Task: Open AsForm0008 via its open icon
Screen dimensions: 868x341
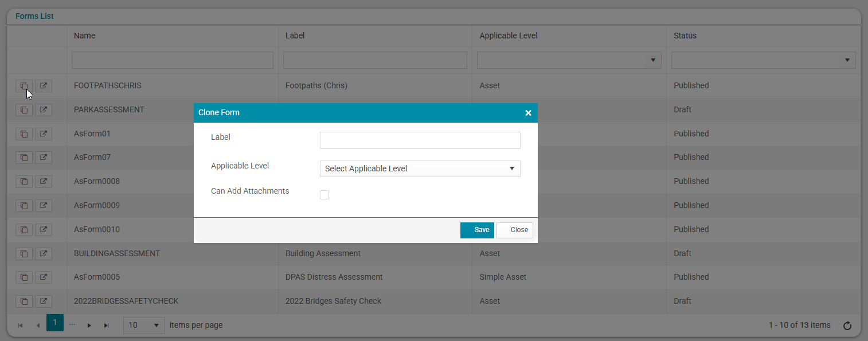Action: [44, 181]
